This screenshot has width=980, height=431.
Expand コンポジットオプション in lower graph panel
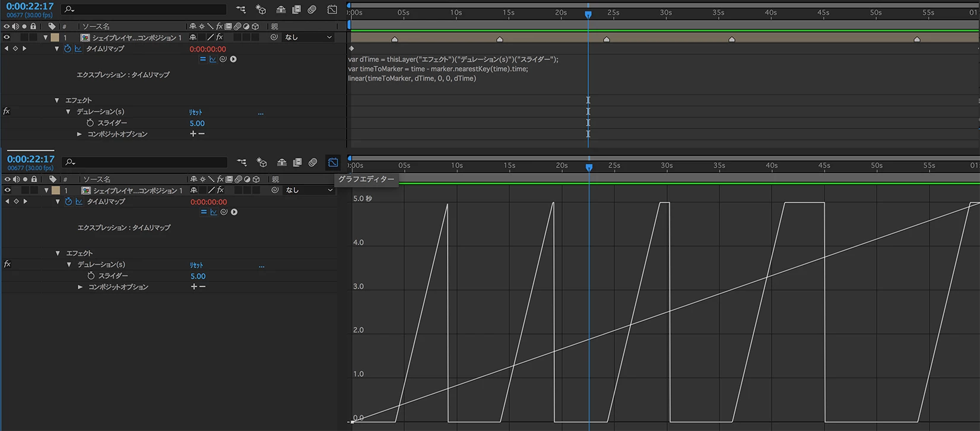[x=80, y=287]
